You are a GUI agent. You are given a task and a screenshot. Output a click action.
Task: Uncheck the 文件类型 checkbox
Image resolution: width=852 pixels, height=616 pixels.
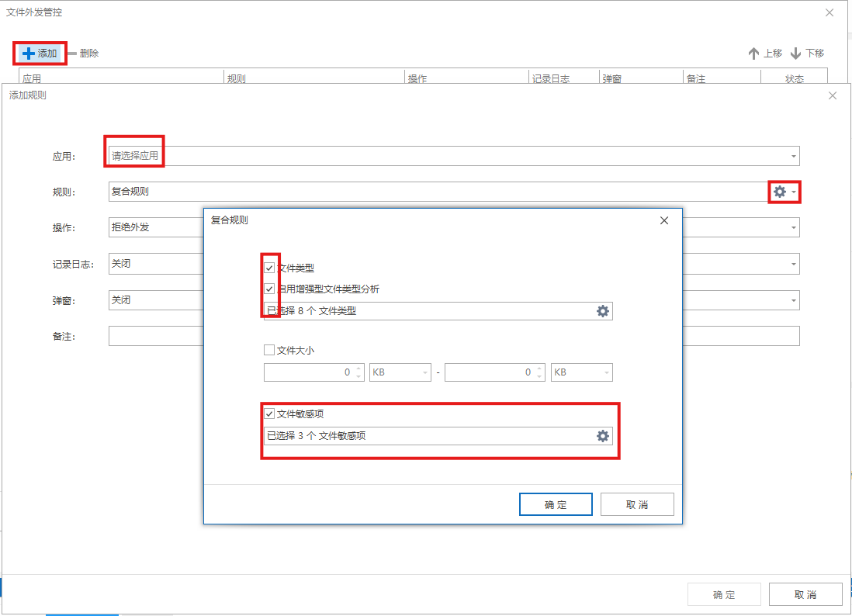(x=270, y=268)
